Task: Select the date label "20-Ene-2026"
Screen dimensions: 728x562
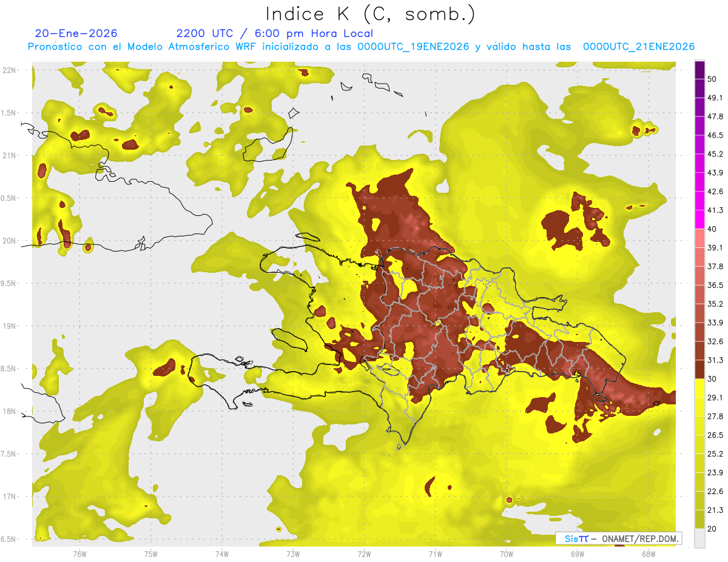Action: [x=76, y=33]
